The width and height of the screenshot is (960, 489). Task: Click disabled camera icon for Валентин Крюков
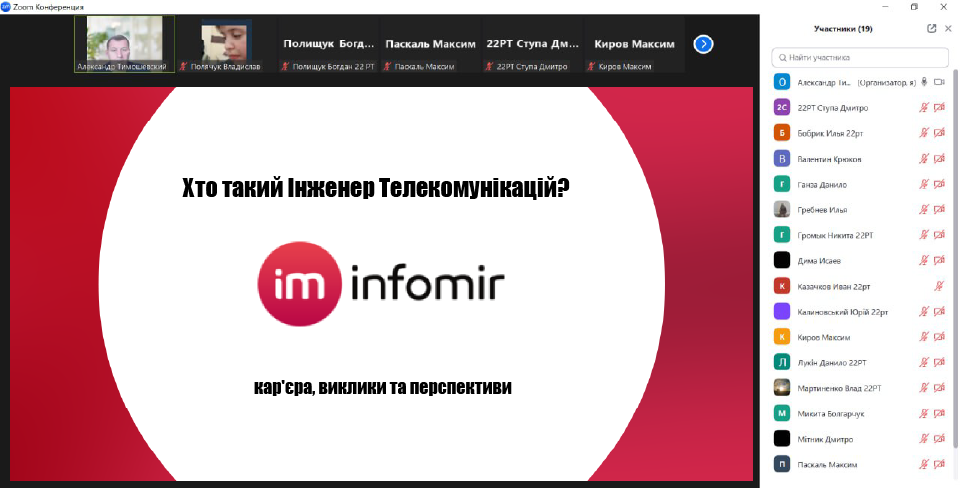click(939, 159)
